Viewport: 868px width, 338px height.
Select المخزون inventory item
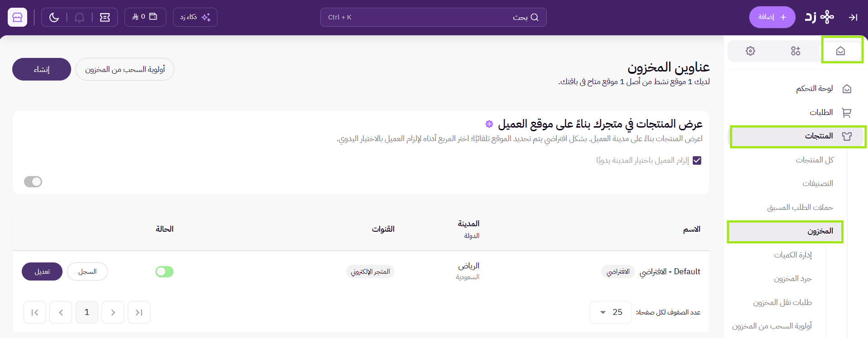(785, 231)
